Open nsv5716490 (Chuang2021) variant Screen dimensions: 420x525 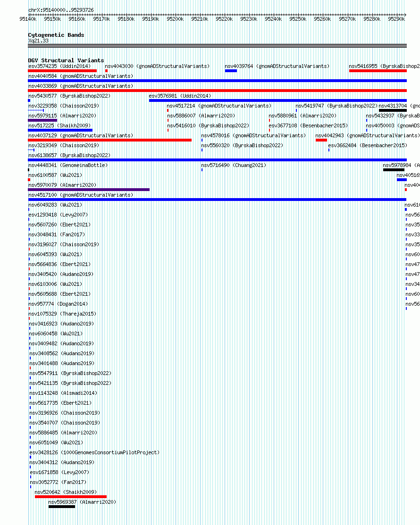(x=234, y=165)
